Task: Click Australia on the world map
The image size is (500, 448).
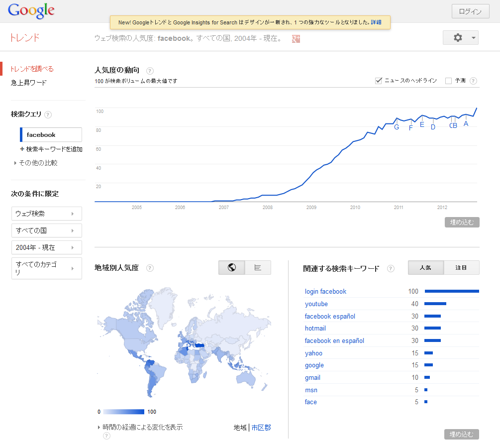Action: click(246, 378)
